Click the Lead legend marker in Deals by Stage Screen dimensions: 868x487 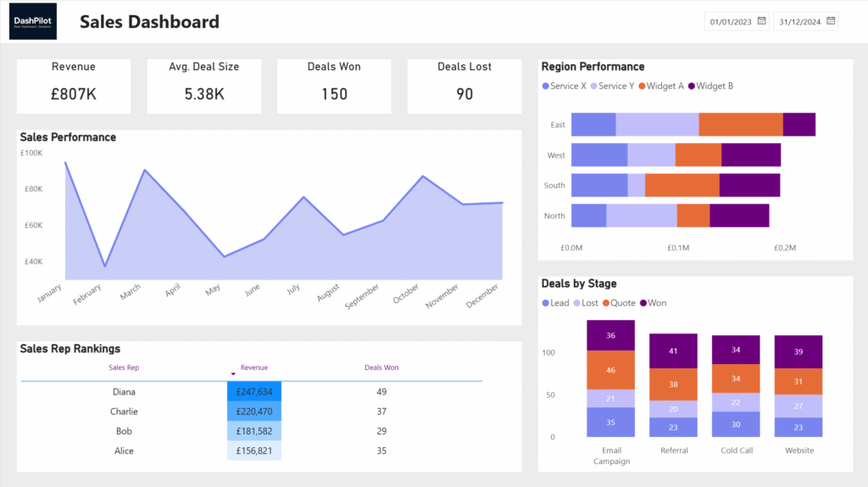coord(545,303)
